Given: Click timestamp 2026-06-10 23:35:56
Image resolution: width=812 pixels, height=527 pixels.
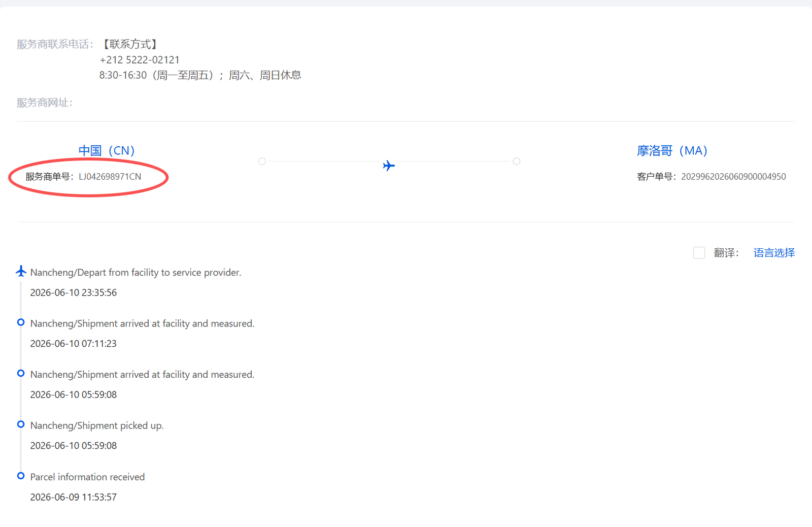Looking at the screenshot, I should [x=74, y=292].
